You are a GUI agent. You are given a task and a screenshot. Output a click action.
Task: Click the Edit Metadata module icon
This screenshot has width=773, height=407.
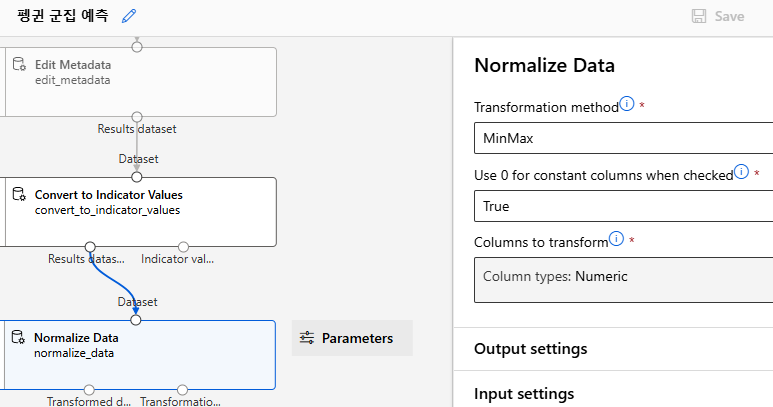[19, 65]
